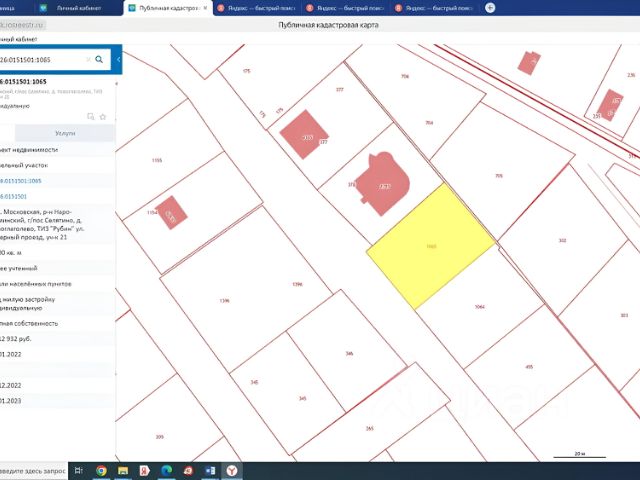Screen dimensions: 640x480
Task: Open File Explorer from the taskbar
Action: [123, 471]
